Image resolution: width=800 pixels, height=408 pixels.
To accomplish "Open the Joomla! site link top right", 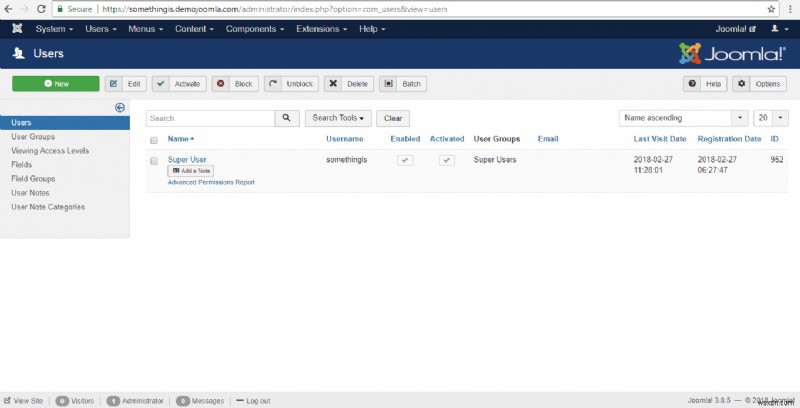I will coord(736,29).
